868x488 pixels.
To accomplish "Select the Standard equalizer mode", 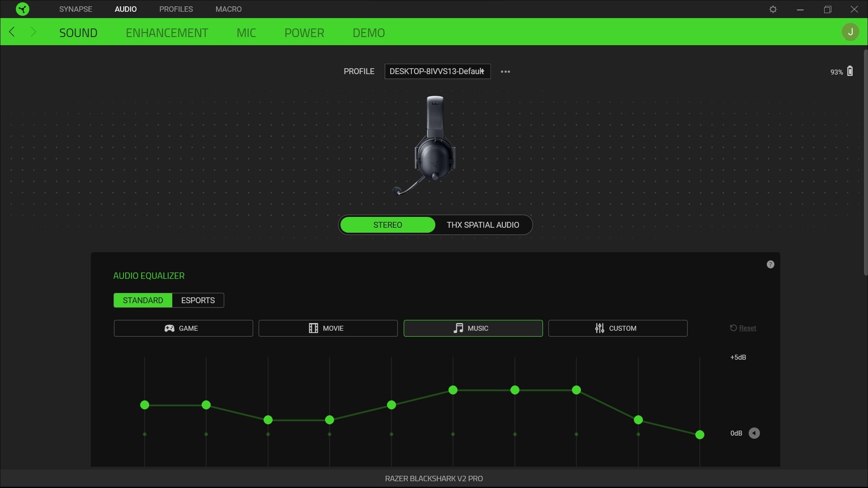I will pos(143,300).
